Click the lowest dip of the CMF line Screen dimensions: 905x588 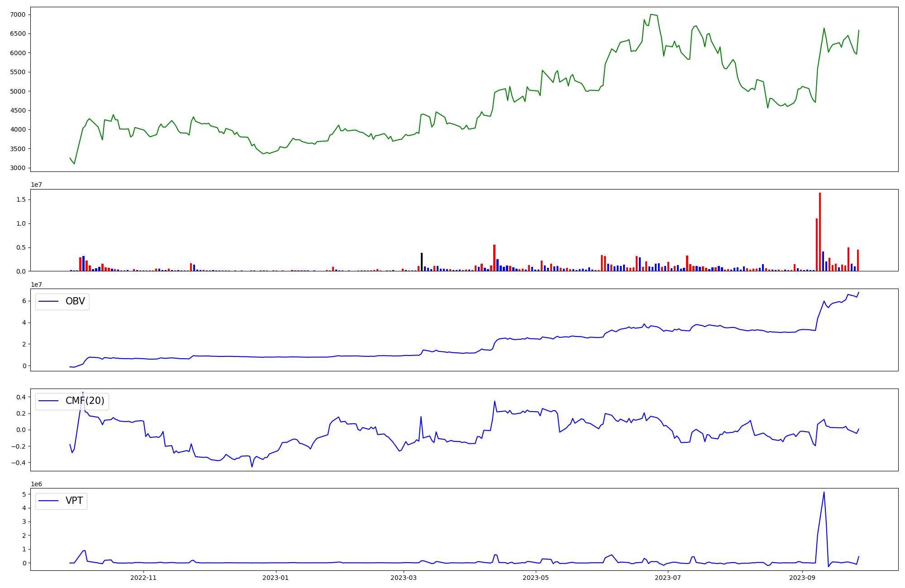(252, 466)
